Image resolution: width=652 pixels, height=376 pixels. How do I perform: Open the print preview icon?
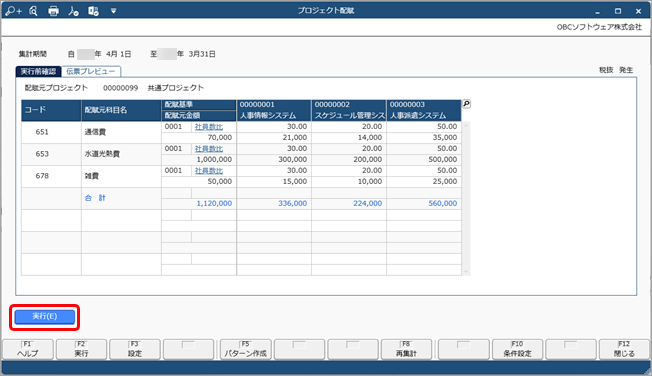point(34,11)
